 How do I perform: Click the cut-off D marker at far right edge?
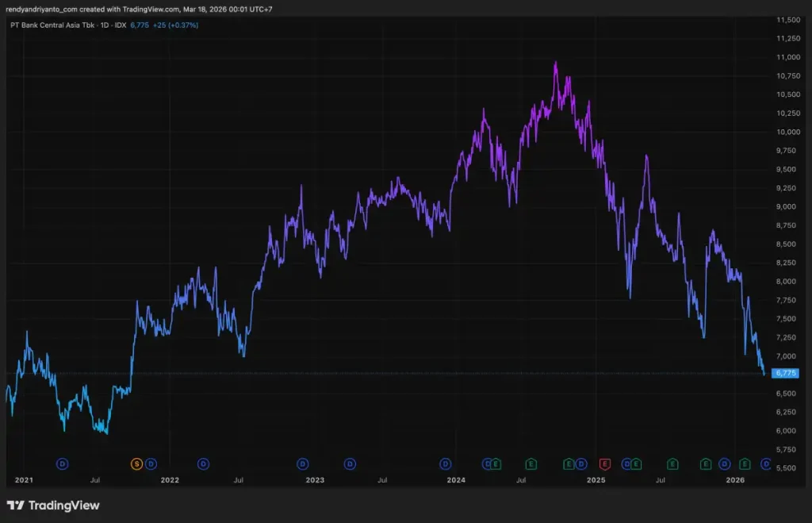(766, 463)
